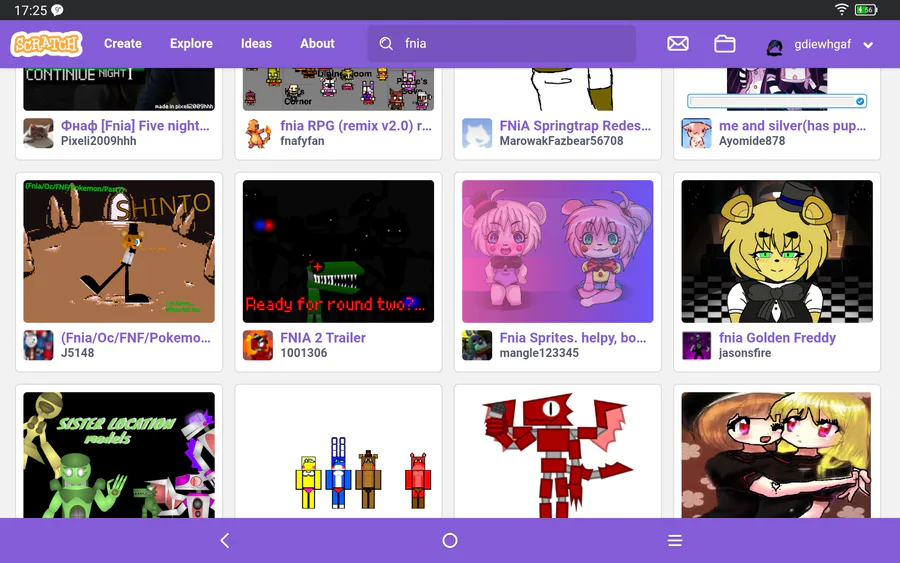Viewport: 900px width, 563px height.
Task: Click the MarowakFazbear56708 avatar
Action: [x=477, y=133]
